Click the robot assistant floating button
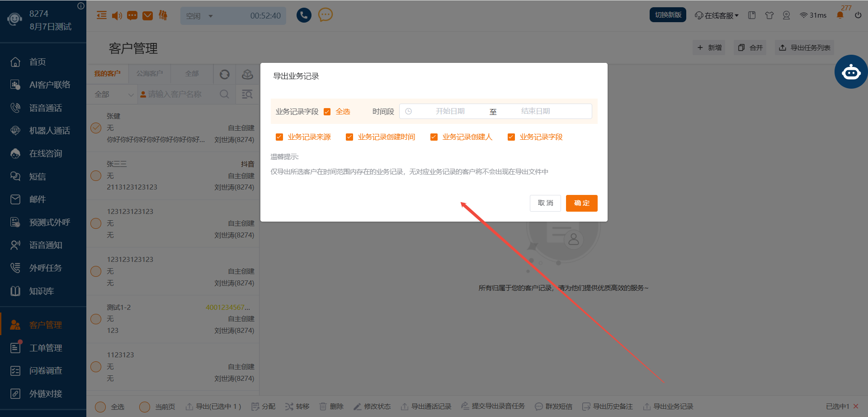Image resolution: width=868 pixels, height=417 pixels. pyautogui.click(x=851, y=72)
